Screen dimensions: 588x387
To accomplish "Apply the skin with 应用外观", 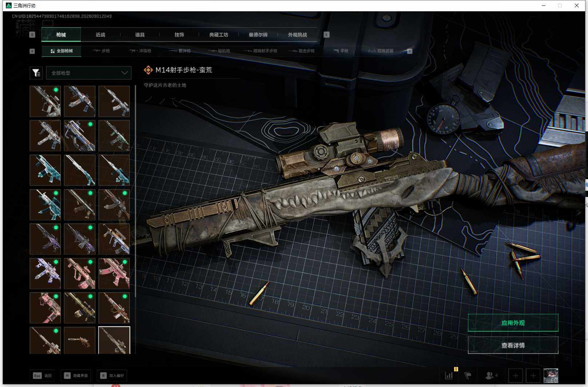I will [513, 323].
